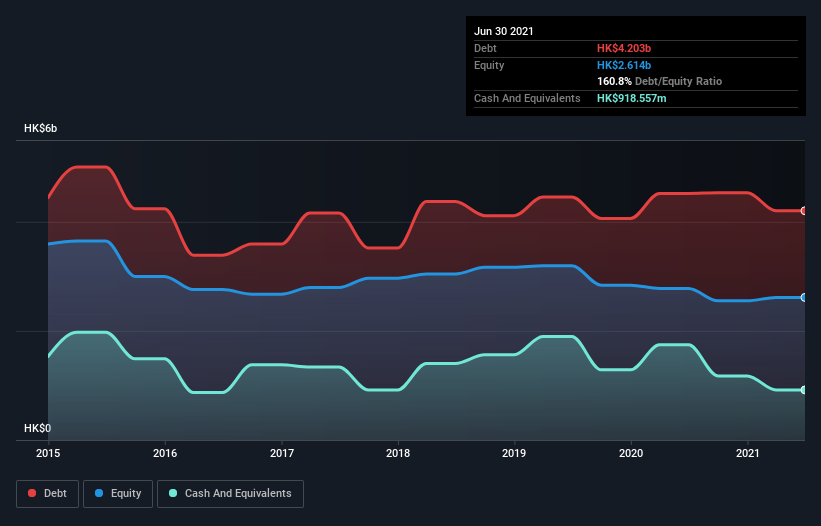Click the 2018 x-axis label
821x526 pixels.
(x=398, y=453)
